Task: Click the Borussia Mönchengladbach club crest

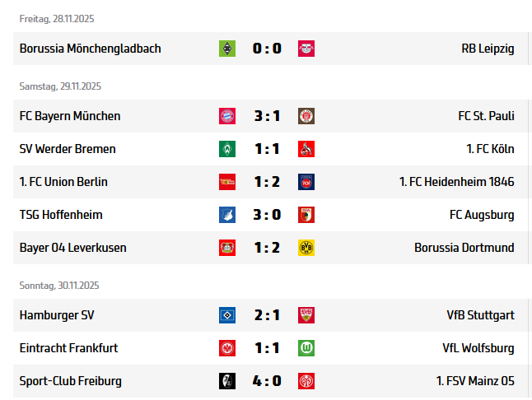Action: (227, 49)
